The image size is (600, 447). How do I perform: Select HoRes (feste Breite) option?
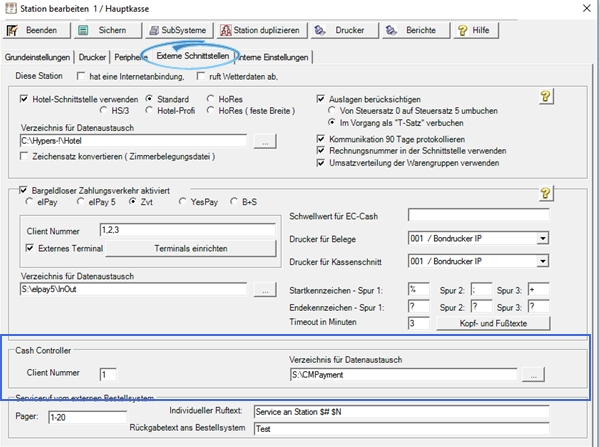pyautogui.click(x=210, y=110)
